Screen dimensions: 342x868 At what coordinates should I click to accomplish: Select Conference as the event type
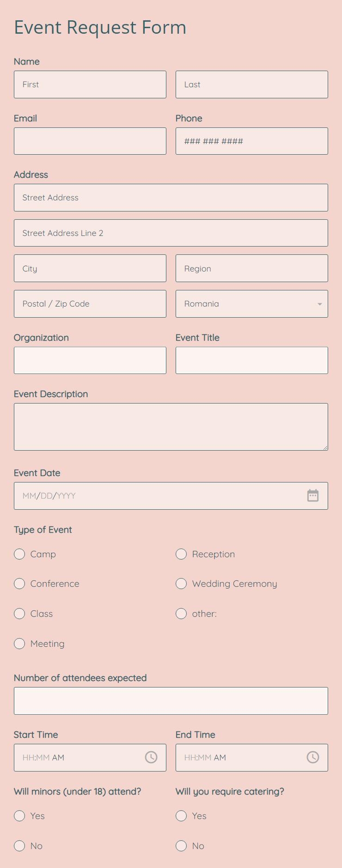click(x=19, y=584)
